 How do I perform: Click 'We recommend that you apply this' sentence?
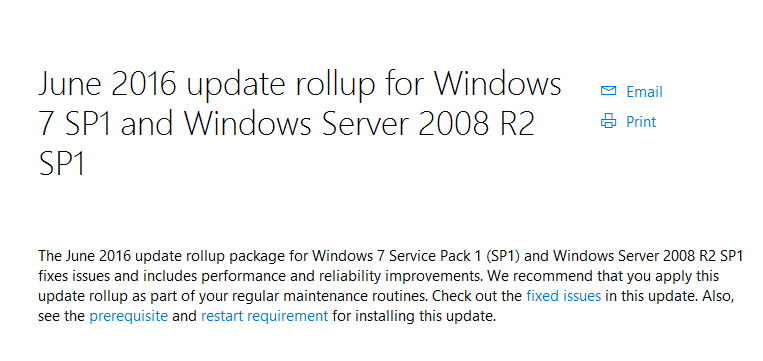603,276
